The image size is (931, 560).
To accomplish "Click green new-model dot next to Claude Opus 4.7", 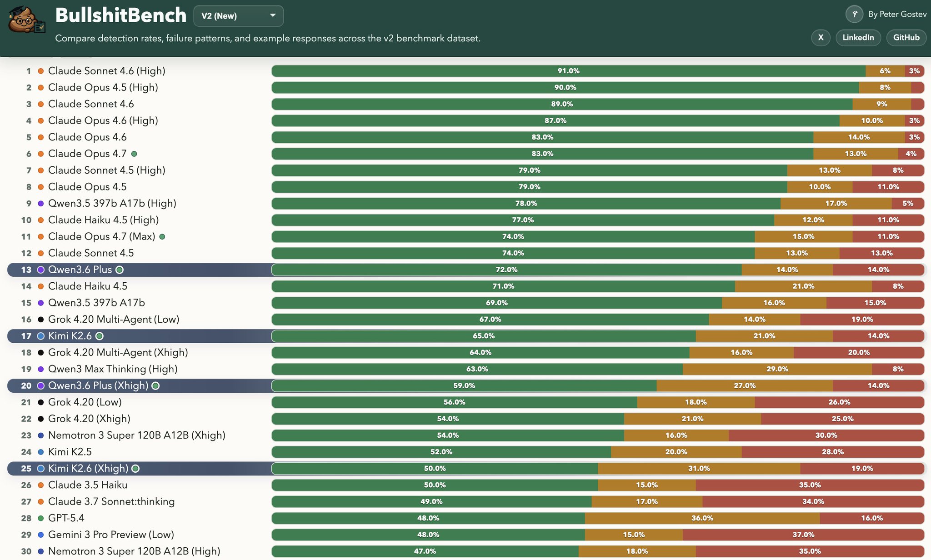I will coord(134,154).
